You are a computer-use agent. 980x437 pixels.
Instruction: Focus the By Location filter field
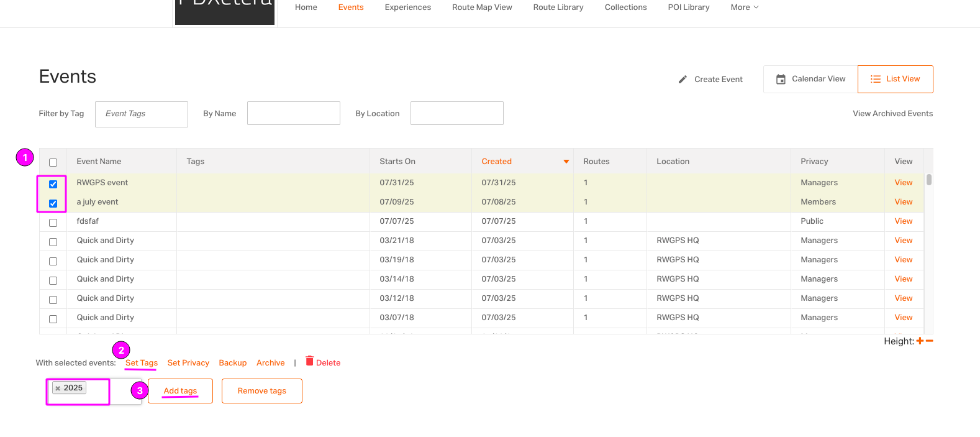tap(457, 113)
